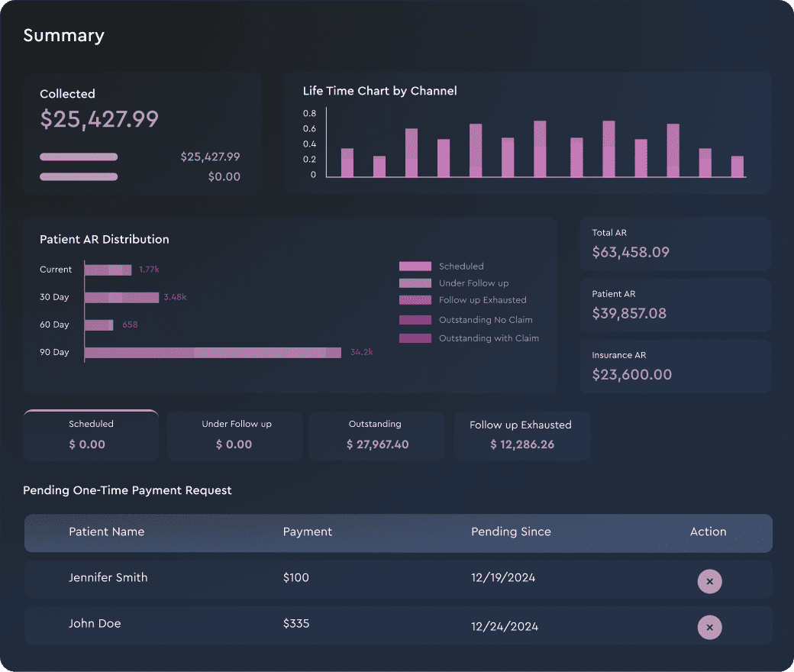Select Outstanding No Claim legend swatch
The width and height of the screenshot is (794, 672).
[x=415, y=320]
